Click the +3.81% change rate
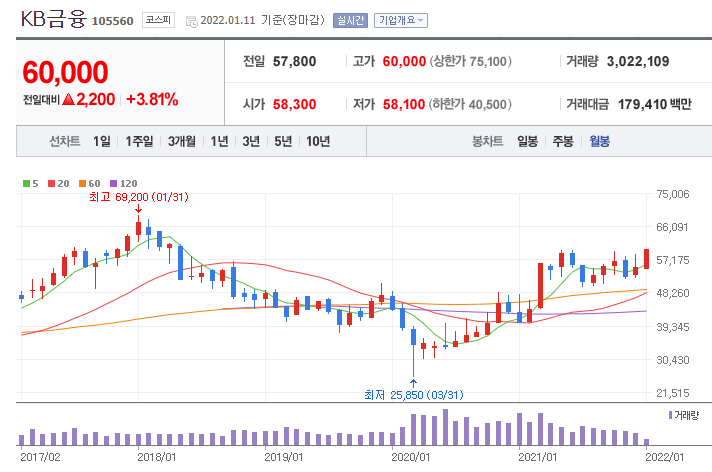The width and height of the screenshot is (712, 472). coord(152,99)
